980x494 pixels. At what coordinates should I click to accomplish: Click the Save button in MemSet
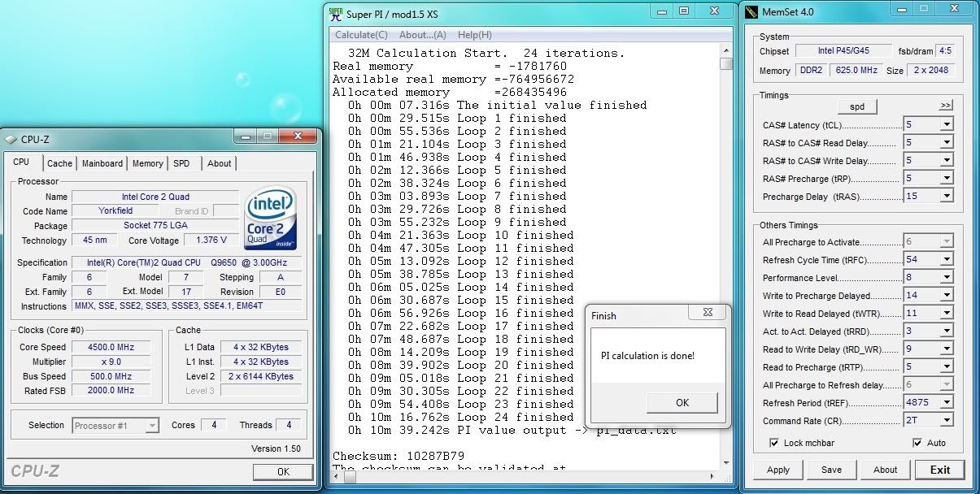[x=831, y=470]
